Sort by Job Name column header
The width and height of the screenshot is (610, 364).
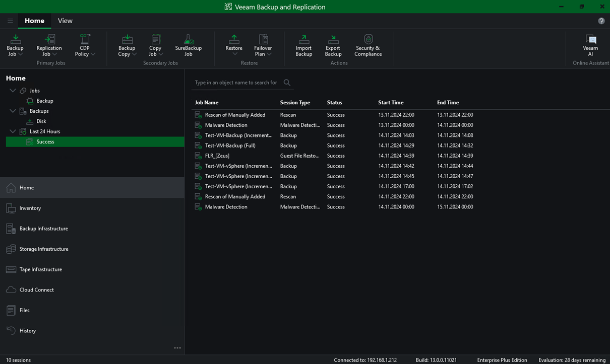click(207, 102)
